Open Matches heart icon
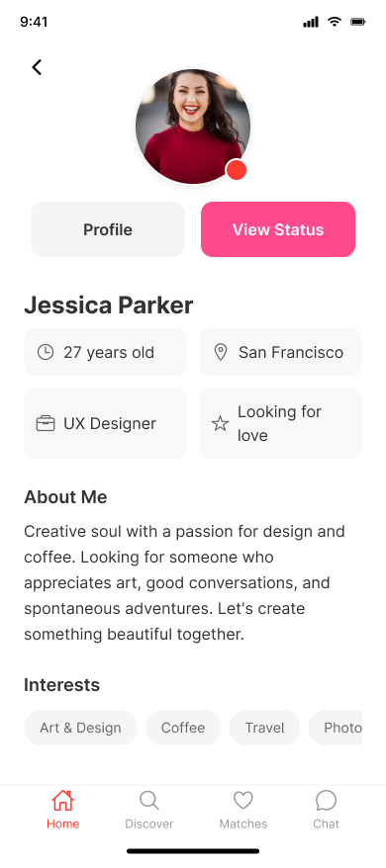The height and width of the screenshot is (868, 386). pos(242,801)
